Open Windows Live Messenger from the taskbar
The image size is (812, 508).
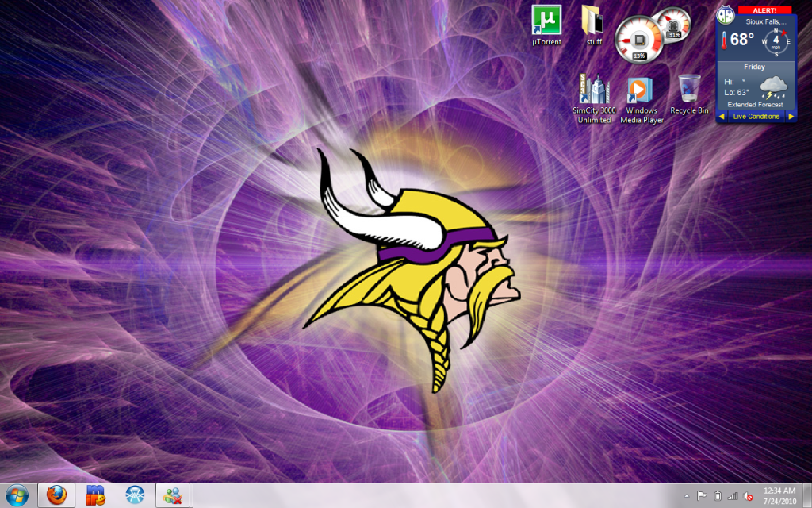click(174, 495)
